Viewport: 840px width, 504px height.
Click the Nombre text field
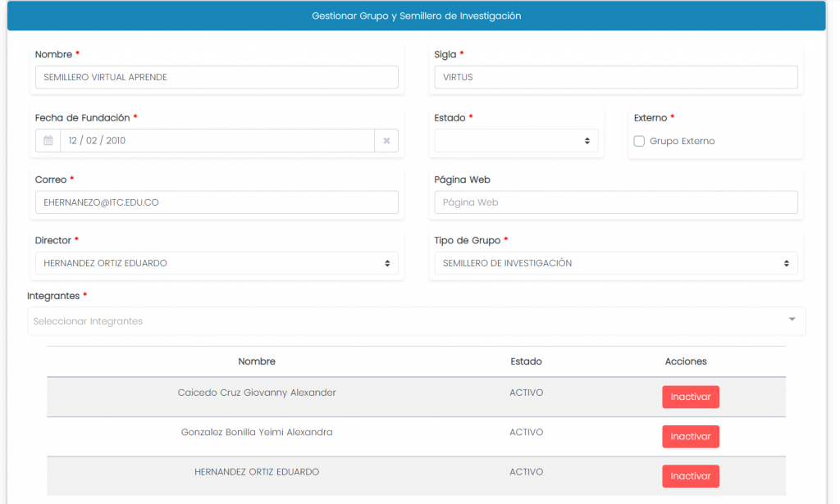coord(217,78)
